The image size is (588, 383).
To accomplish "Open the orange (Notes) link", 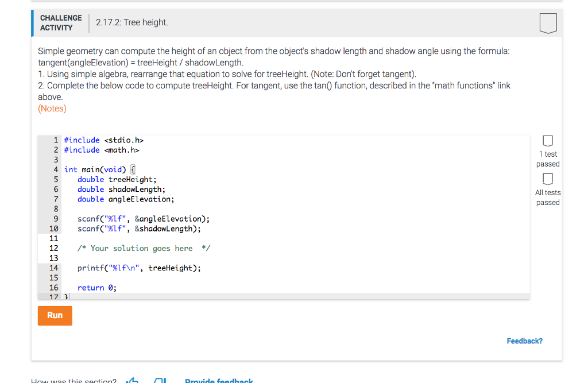I will (52, 109).
